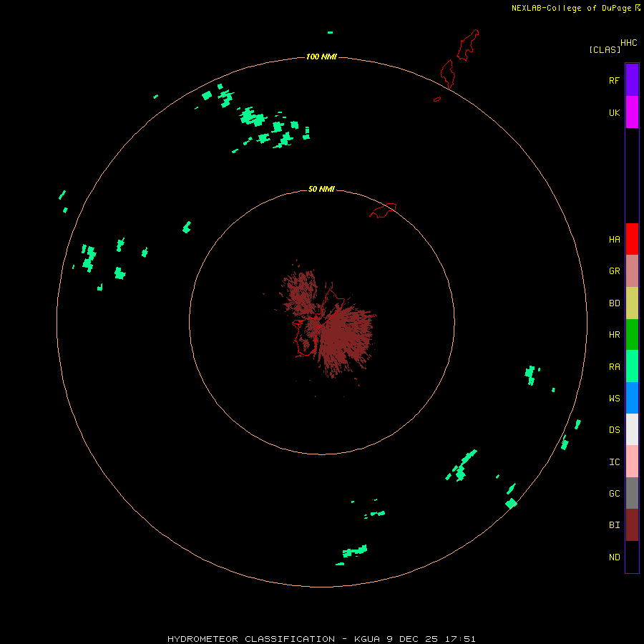The width and height of the screenshot is (644, 644).
Task: Click the ND legend label
Action: click(614, 557)
